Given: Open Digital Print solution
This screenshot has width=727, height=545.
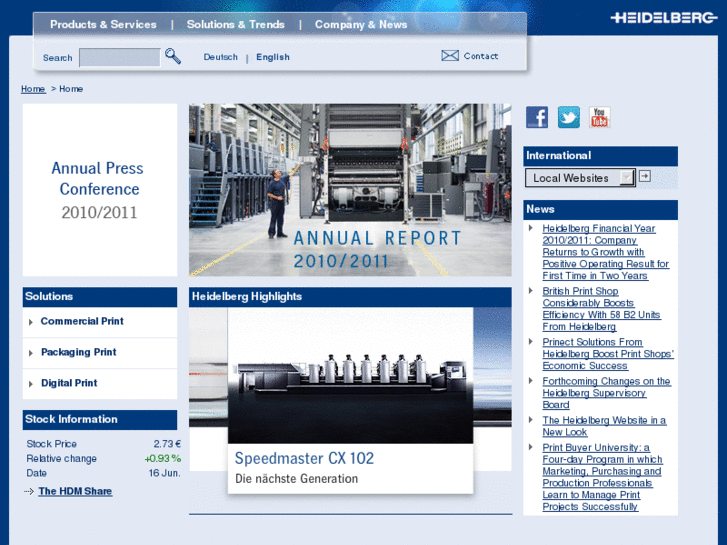Looking at the screenshot, I should [x=69, y=383].
